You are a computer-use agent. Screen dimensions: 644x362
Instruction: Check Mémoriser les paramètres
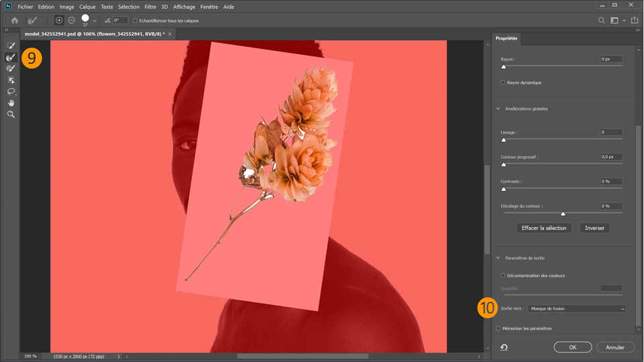pyautogui.click(x=498, y=328)
